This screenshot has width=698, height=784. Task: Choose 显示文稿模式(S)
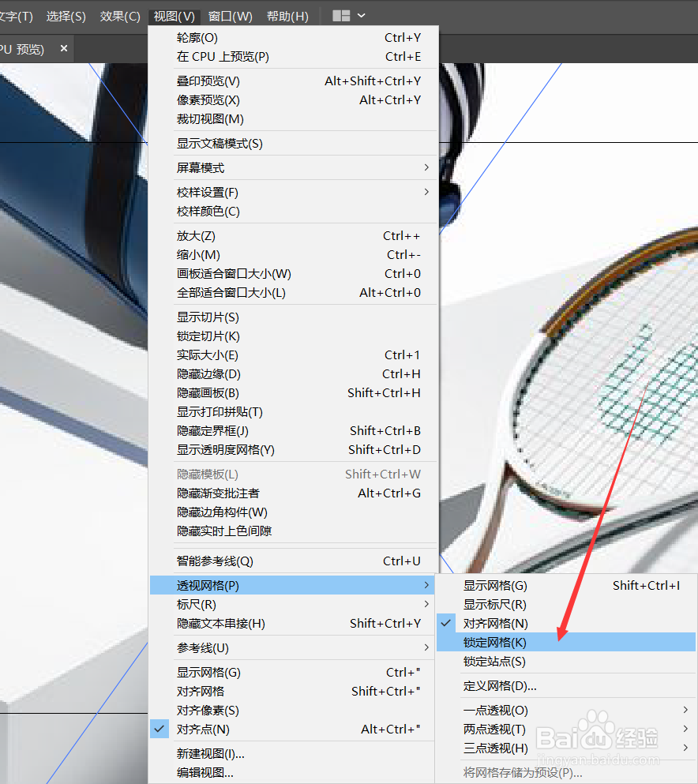click(x=294, y=144)
